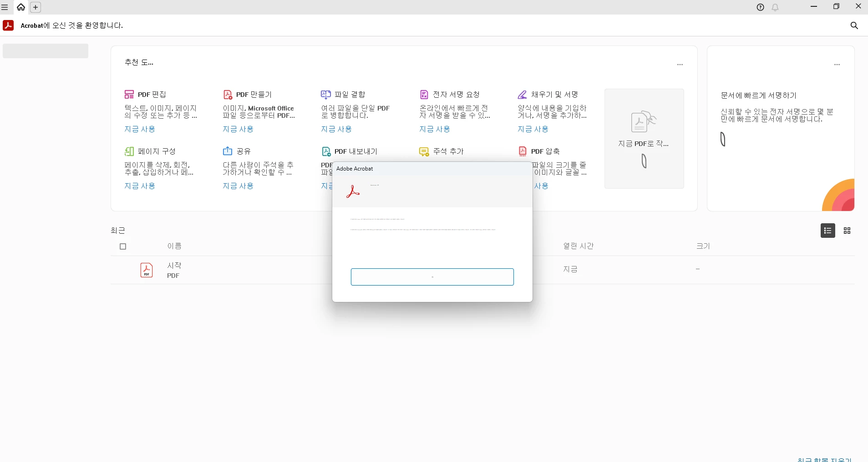Click the 전자 서명 요청 title text
Viewport: 868px width, 462px height.
(457, 95)
